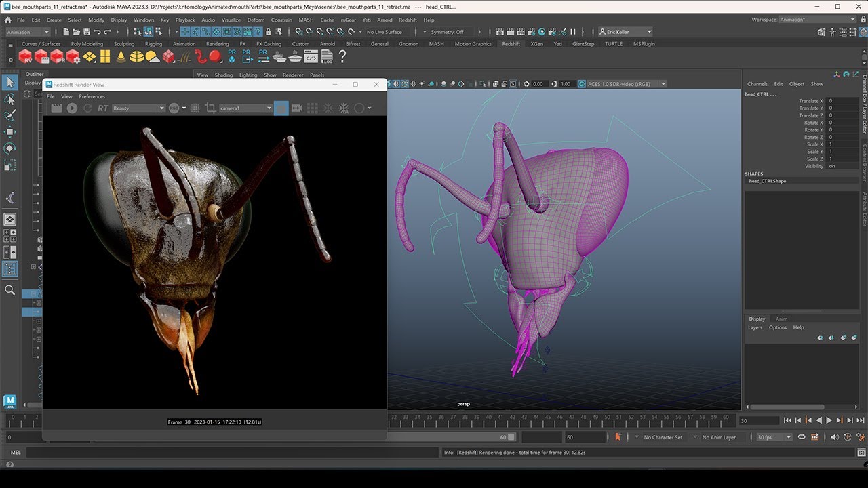Open the Eric Keller account dropdown
868x488 pixels.
click(x=625, y=32)
